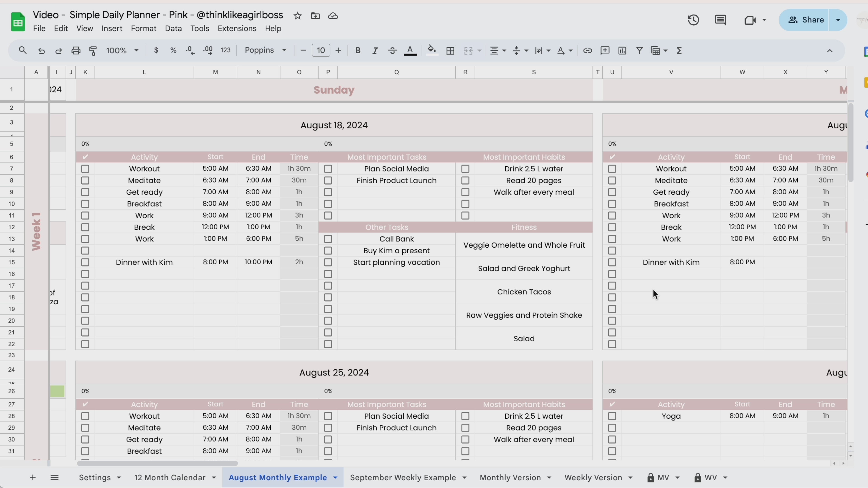Toggle strikethrough formatting
Image resolution: width=868 pixels, height=488 pixels.
[x=392, y=51]
